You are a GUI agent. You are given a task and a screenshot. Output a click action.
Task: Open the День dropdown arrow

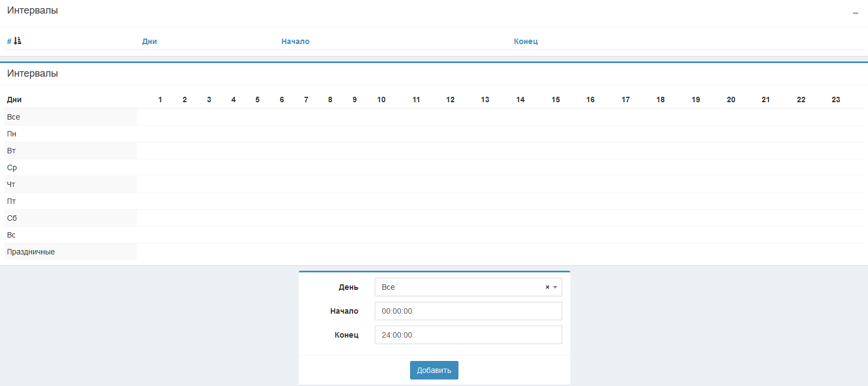[555, 287]
